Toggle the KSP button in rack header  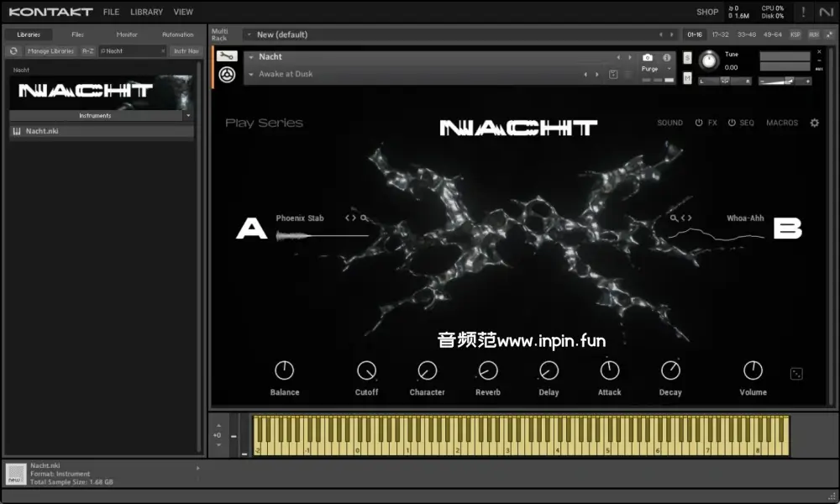click(795, 34)
